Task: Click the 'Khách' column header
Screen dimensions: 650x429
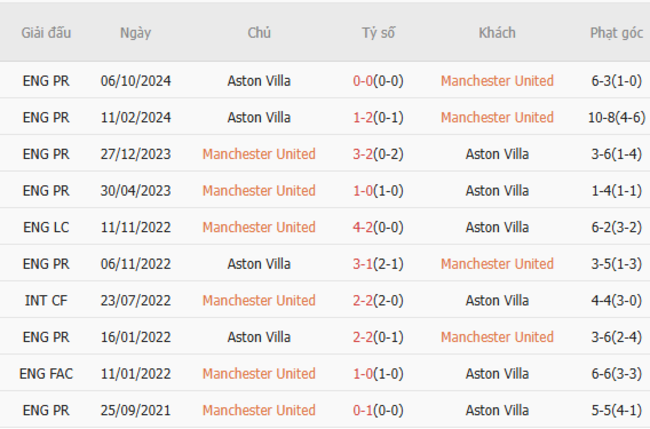Action: 497,32
